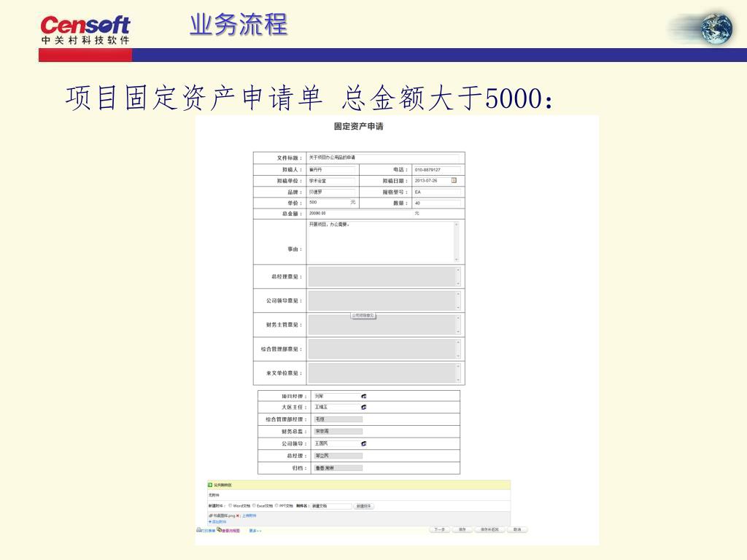Click the 大区主任 name field

[337, 407]
